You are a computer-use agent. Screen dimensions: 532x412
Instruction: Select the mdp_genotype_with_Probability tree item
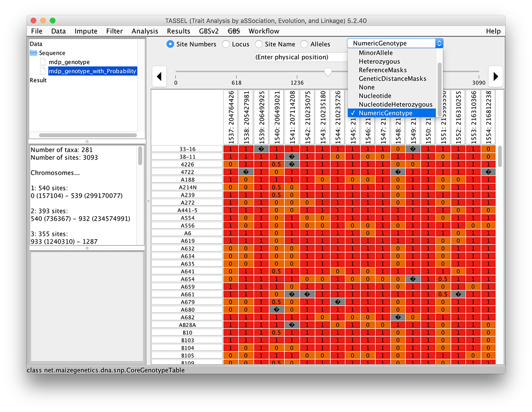93,71
